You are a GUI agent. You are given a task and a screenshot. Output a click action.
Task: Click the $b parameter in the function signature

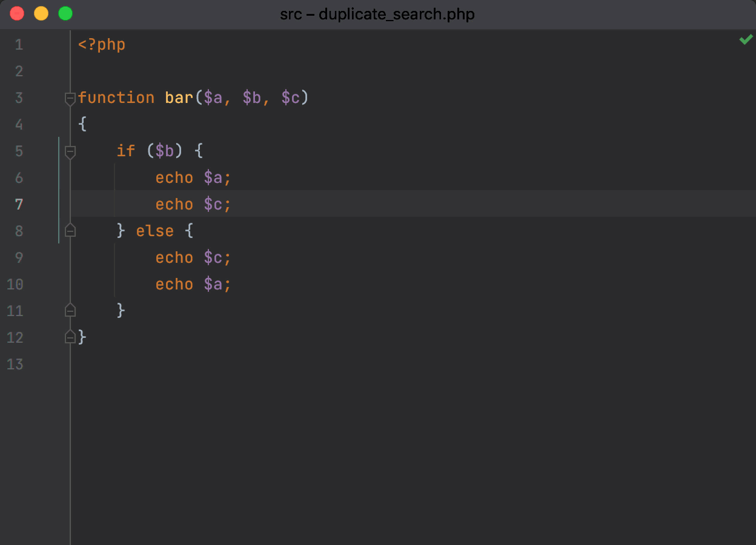pos(252,98)
